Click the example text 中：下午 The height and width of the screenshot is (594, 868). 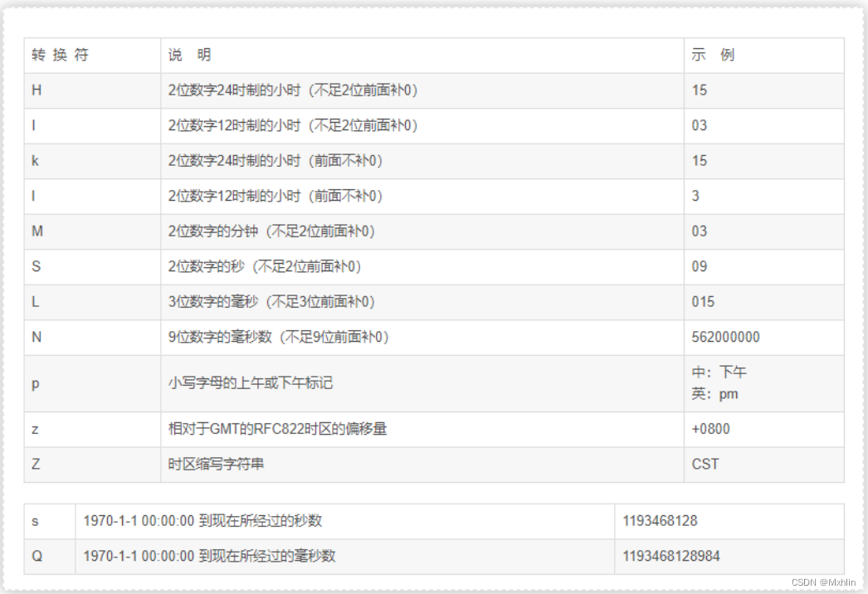coord(719,372)
